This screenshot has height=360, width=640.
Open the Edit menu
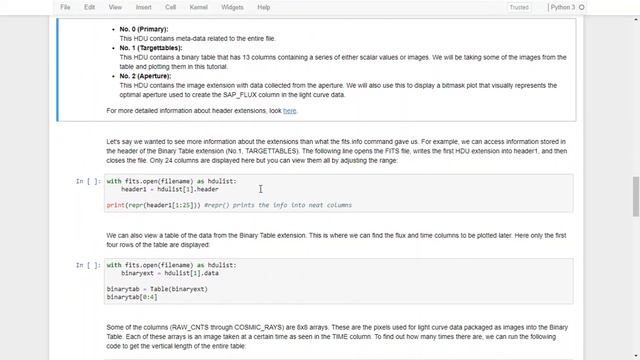89,7
